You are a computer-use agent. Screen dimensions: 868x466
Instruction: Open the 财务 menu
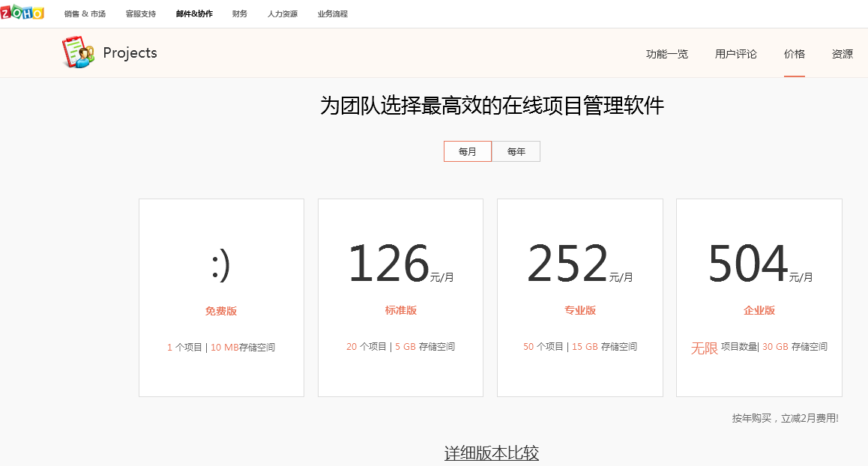coord(240,14)
